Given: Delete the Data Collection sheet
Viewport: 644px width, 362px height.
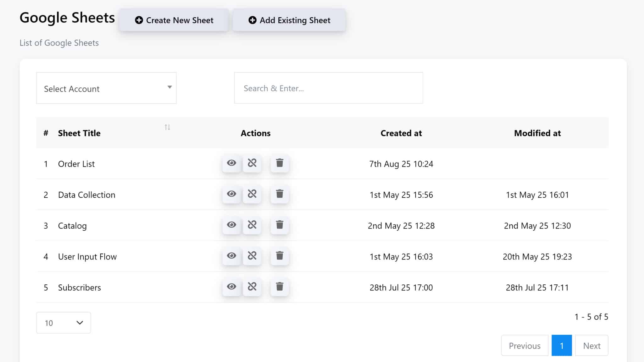Looking at the screenshot, I should 280,194.
